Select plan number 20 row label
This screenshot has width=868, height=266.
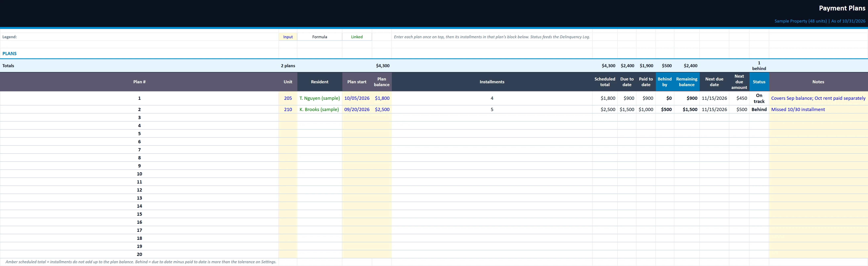point(139,254)
